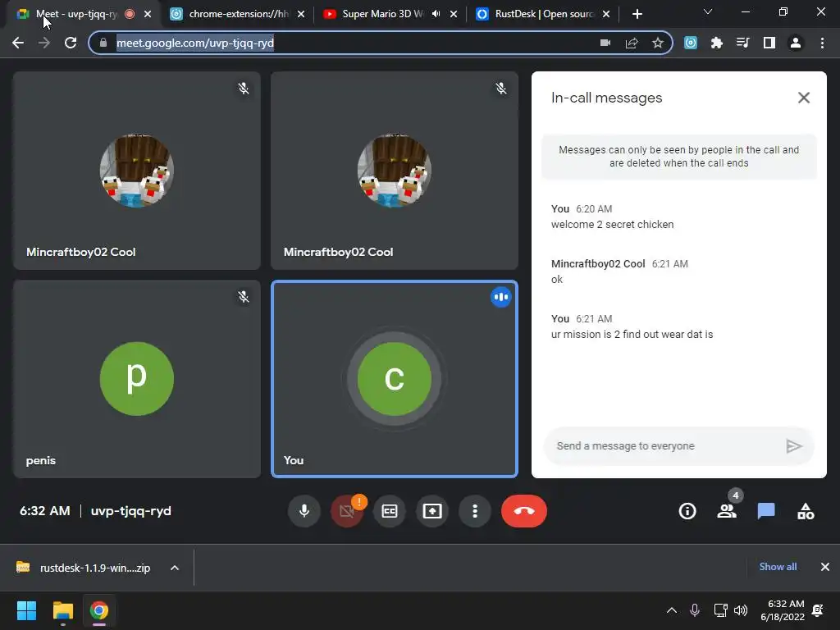
Task: Click the green 'p' participant avatar
Action: pos(137,379)
